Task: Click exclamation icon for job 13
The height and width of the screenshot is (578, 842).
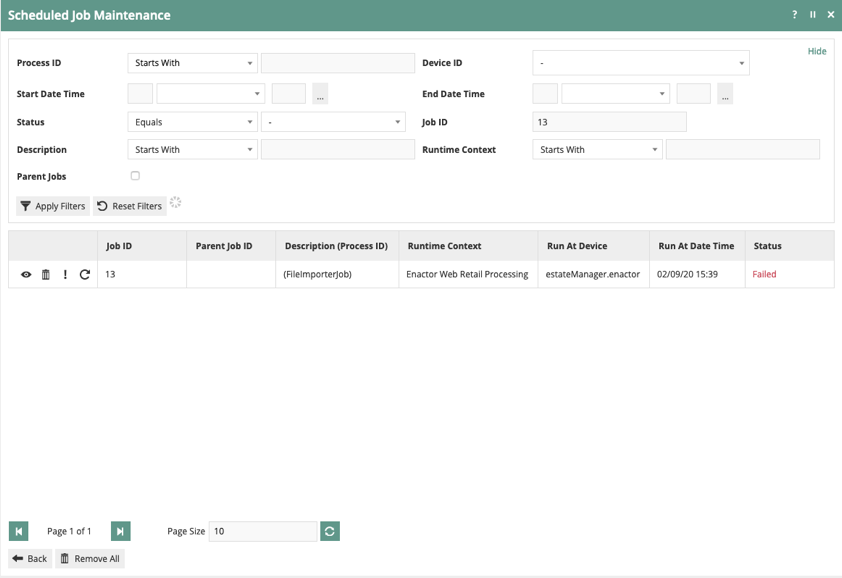Action: [65, 274]
